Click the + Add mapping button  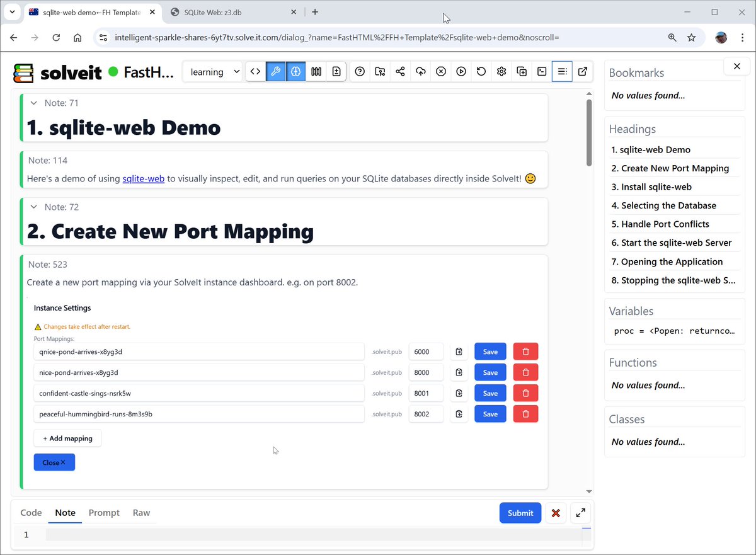tap(67, 438)
